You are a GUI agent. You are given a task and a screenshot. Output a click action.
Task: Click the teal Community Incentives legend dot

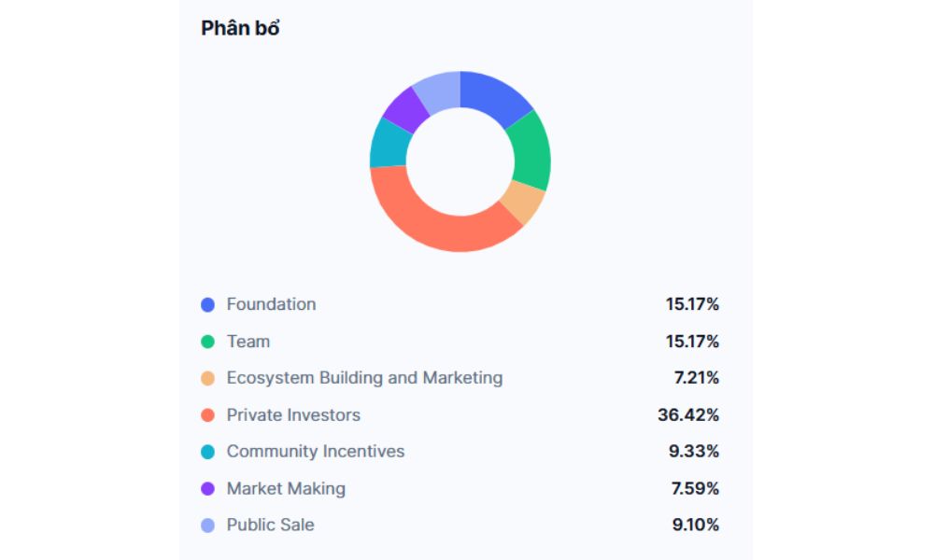[x=207, y=452]
